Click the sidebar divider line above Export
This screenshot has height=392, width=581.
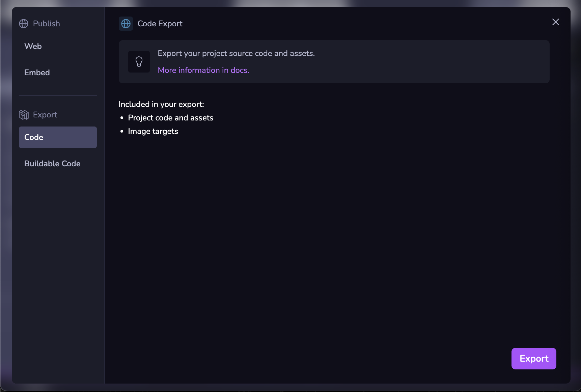[x=58, y=95]
